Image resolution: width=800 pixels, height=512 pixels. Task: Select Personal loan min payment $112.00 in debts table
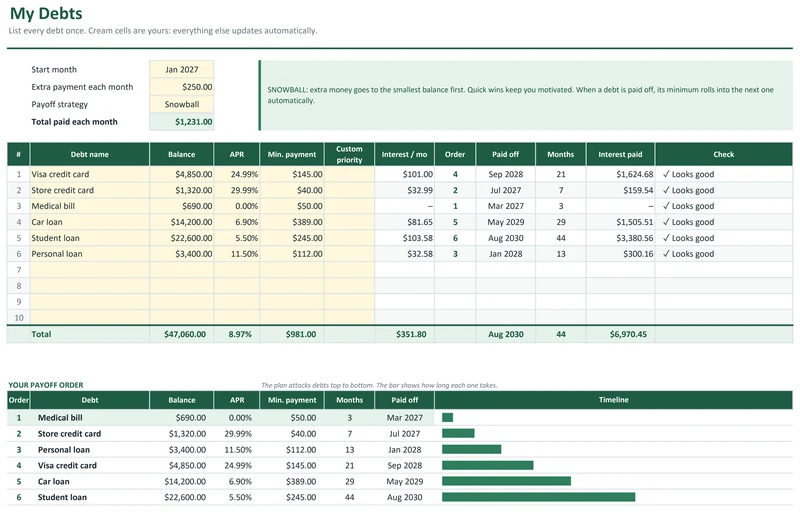[292, 253]
